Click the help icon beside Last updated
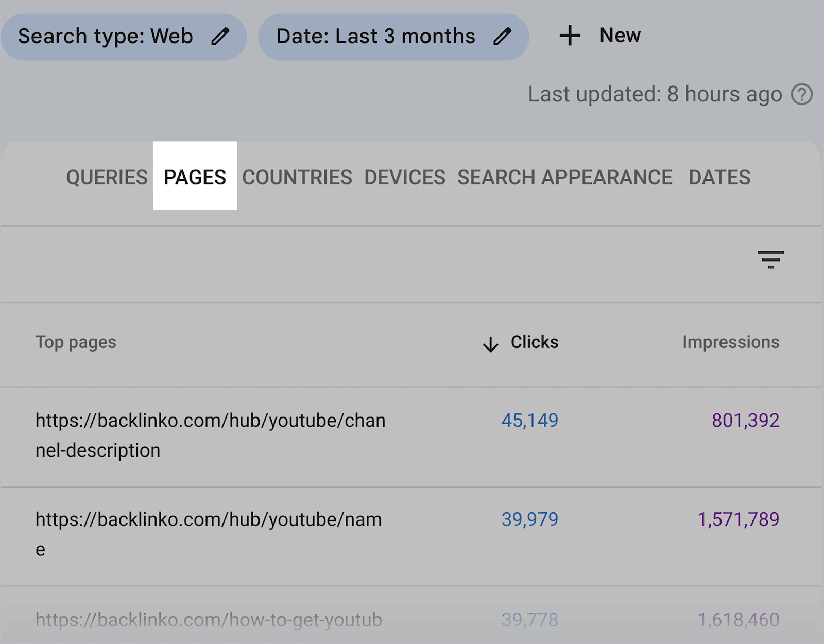 [x=801, y=95]
